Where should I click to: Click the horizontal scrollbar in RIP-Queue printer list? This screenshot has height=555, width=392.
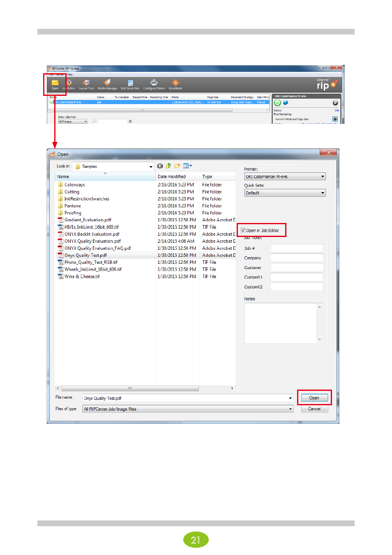(x=143, y=110)
